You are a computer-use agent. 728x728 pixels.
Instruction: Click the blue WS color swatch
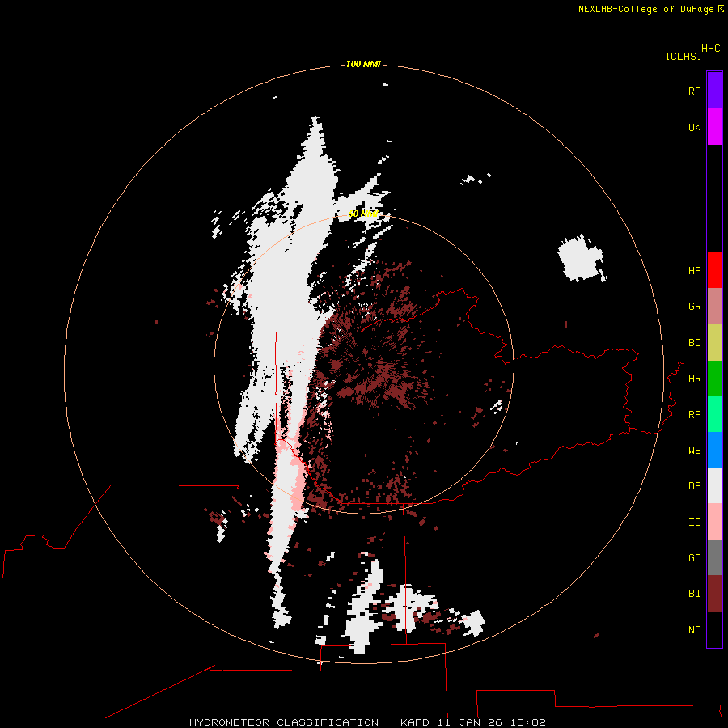pos(714,450)
